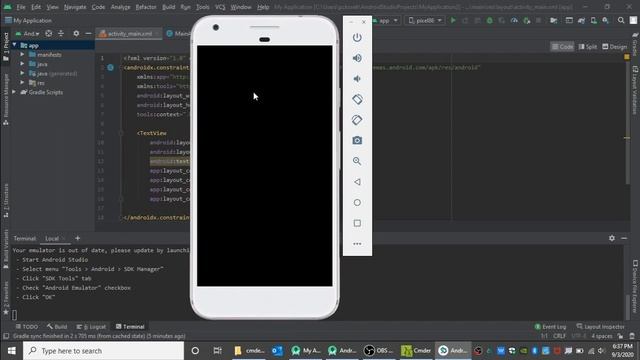The height and width of the screenshot is (360, 640).
Task: Open the Device File Explorer side tab
Action: click(635, 286)
